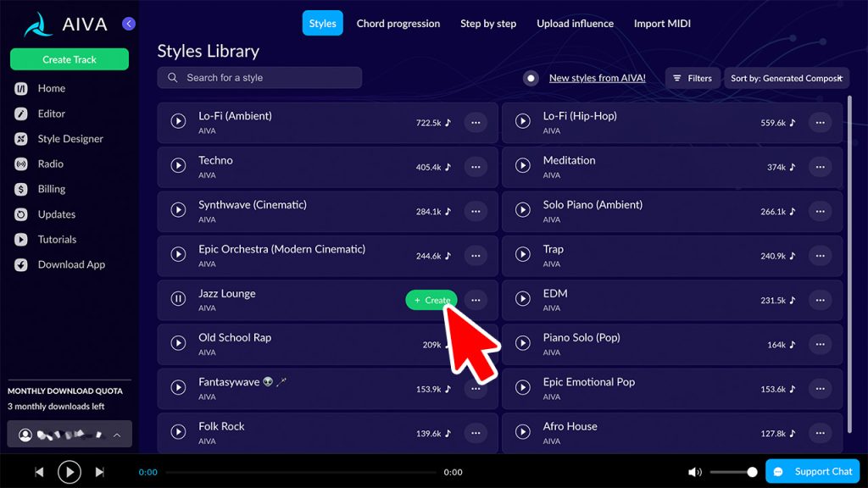Adjust the volume slider knob
The width and height of the screenshot is (868, 488).
(x=752, y=472)
